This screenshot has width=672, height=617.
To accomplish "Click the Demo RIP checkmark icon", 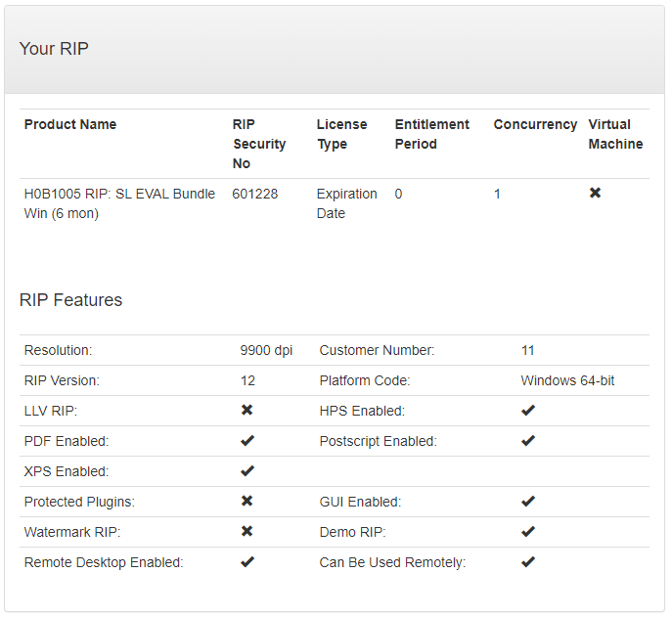I will [528, 532].
